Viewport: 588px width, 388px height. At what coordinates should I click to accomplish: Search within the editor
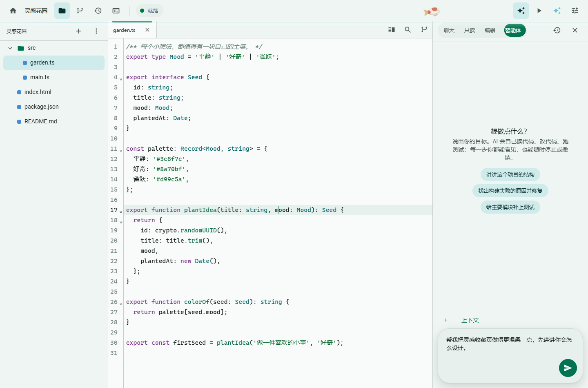click(408, 30)
